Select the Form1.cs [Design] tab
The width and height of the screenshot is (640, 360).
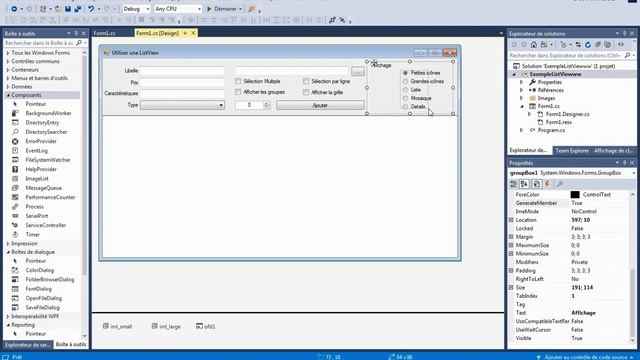click(x=158, y=33)
